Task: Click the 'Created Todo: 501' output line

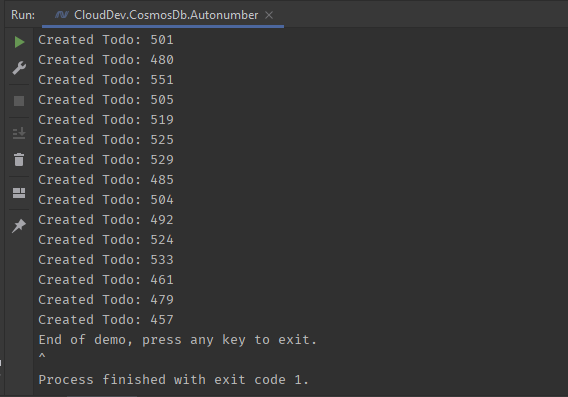Action: 106,40
